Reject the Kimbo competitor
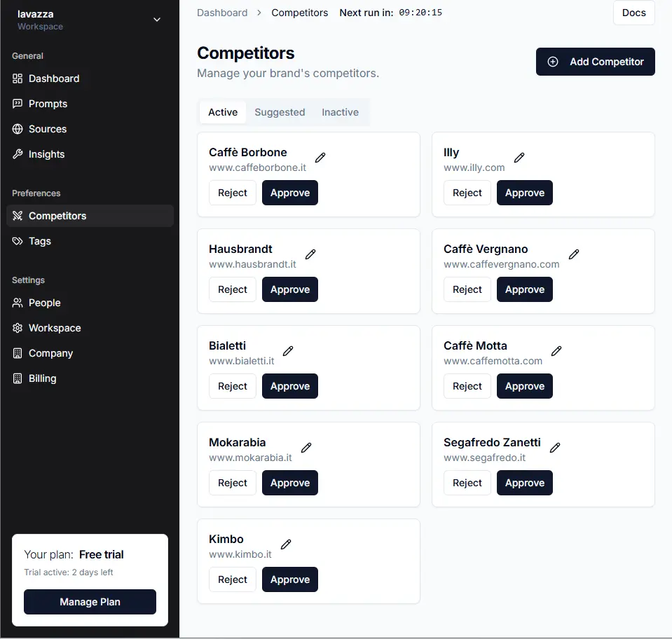 (x=232, y=579)
